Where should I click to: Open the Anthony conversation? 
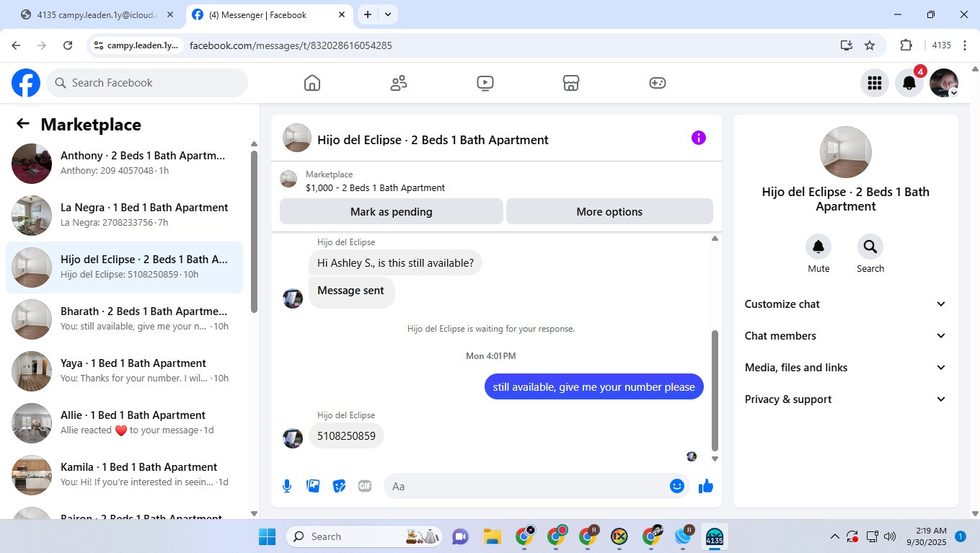124,164
